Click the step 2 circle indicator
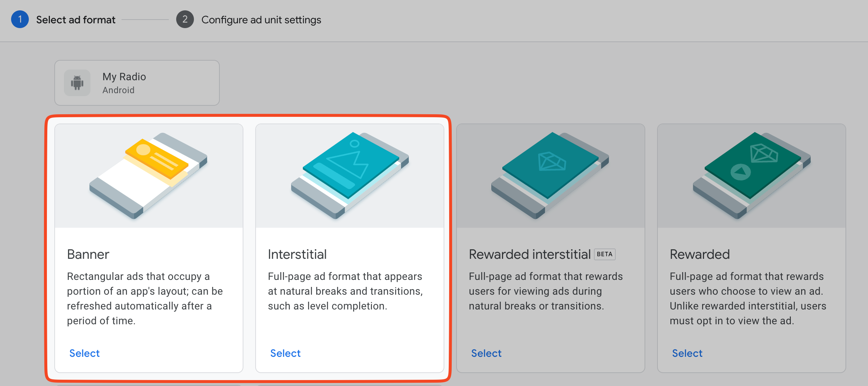Image resolution: width=868 pixels, height=386 pixels. (x=185, y=20)
